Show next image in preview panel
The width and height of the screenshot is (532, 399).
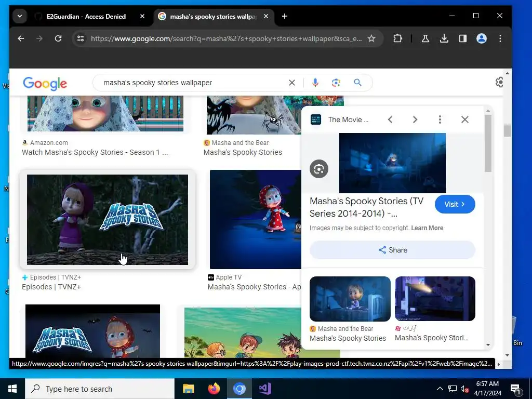click(415, 119)
